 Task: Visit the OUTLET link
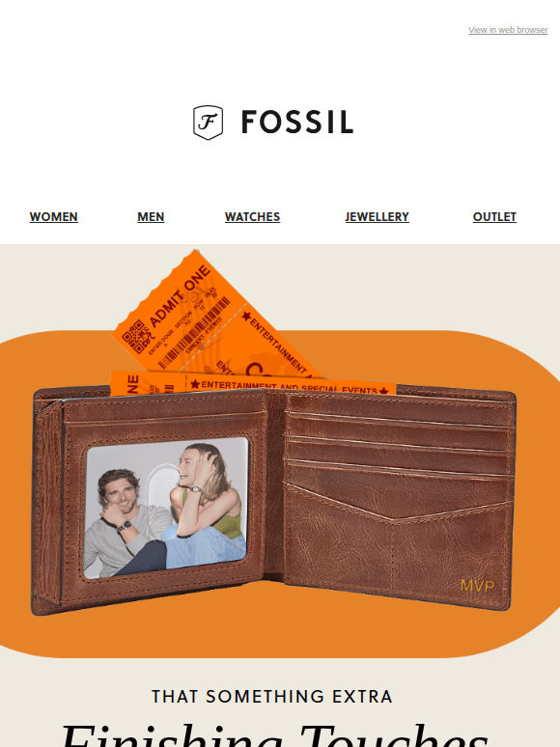point(494,217)
